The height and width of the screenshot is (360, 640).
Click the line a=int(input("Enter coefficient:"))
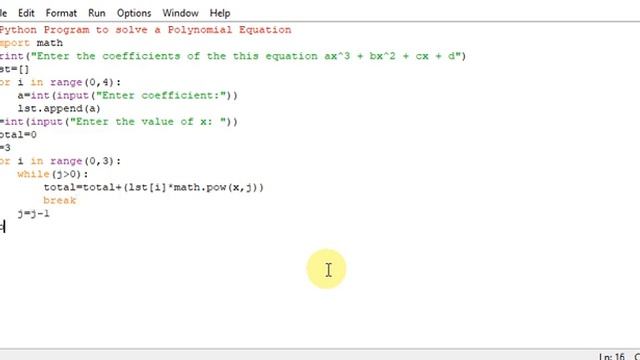[x=127, y=96]
